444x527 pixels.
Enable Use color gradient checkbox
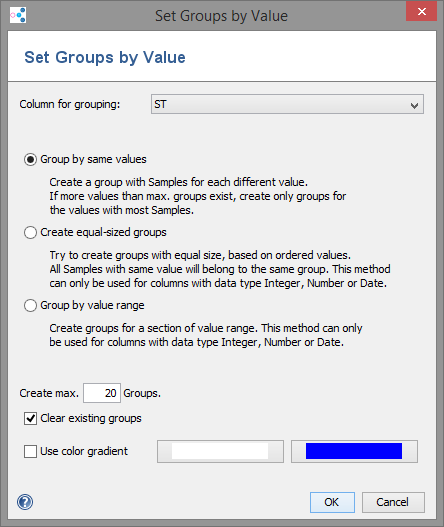[x=30, y=451]
